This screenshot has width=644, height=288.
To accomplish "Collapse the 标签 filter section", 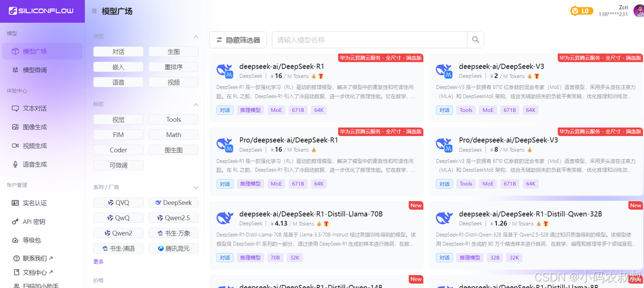I will (196, 105).
